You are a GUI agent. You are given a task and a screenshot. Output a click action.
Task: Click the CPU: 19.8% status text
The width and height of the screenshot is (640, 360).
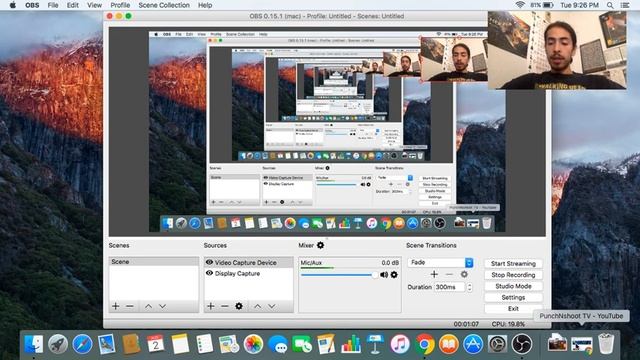(508, 324)
